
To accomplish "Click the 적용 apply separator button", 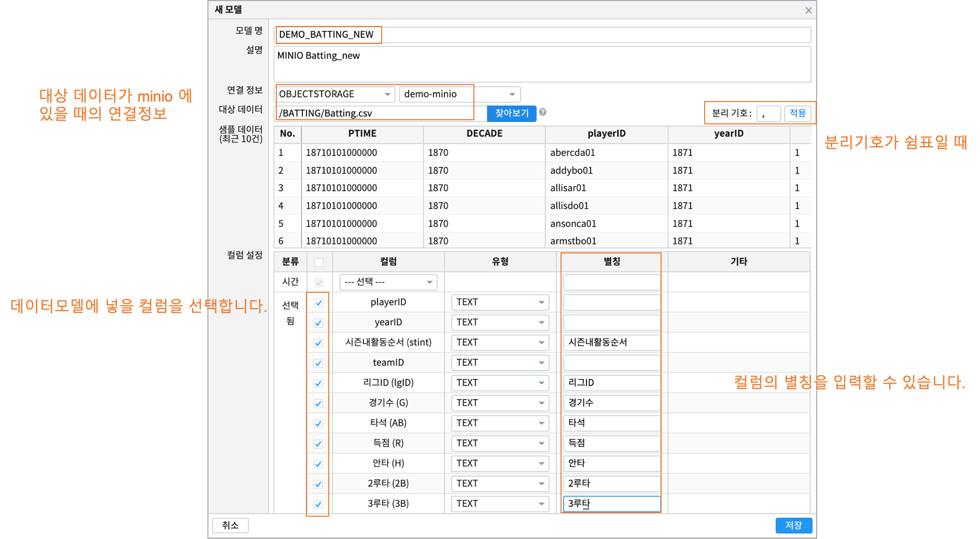I will click(797, 113).
